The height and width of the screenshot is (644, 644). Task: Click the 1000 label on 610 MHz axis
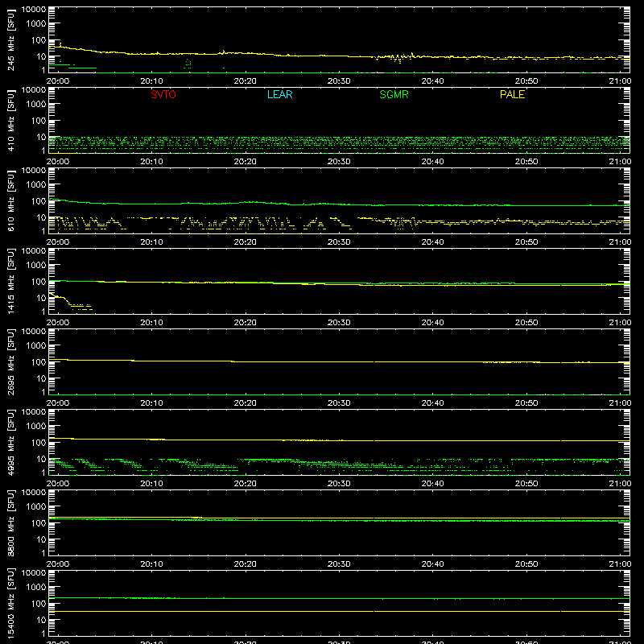[36, 185]
